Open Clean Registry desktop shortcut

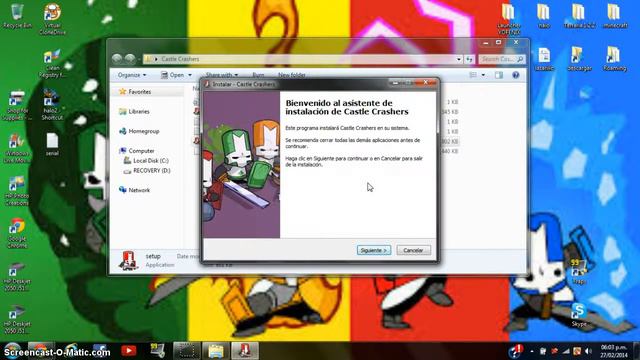(x=52, y=64)
